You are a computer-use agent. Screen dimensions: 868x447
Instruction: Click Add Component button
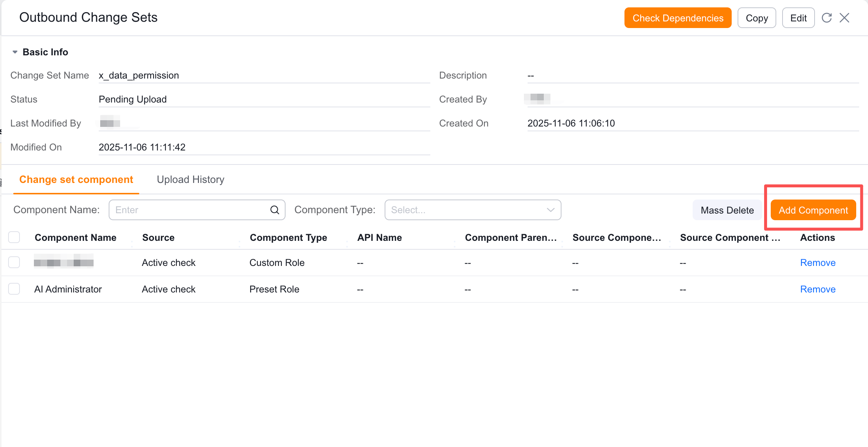[813, 210]
